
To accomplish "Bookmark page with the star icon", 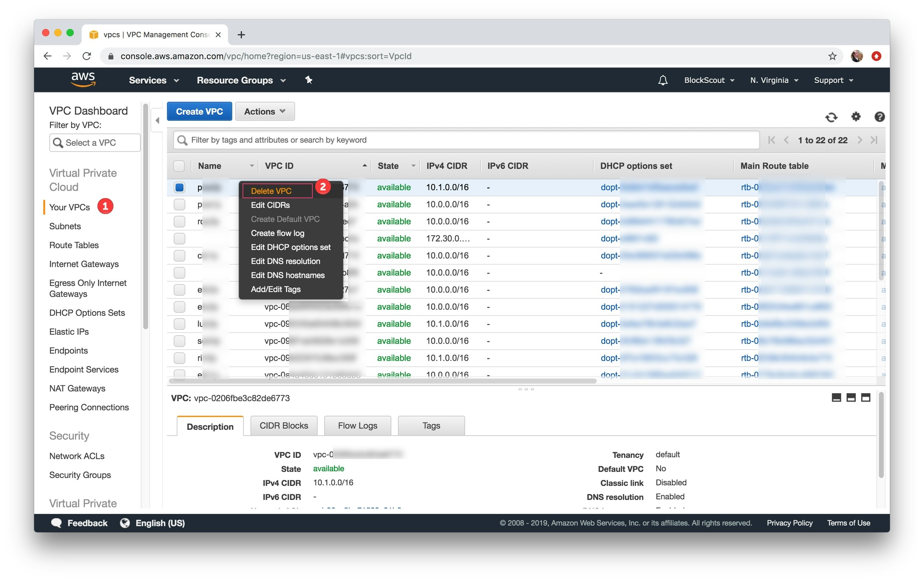I will click(x=832, y=56).
